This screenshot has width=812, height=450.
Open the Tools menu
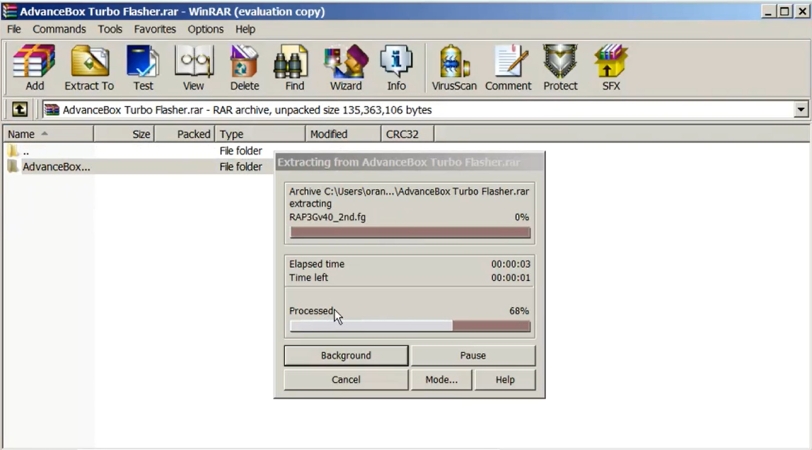point(110,29)
